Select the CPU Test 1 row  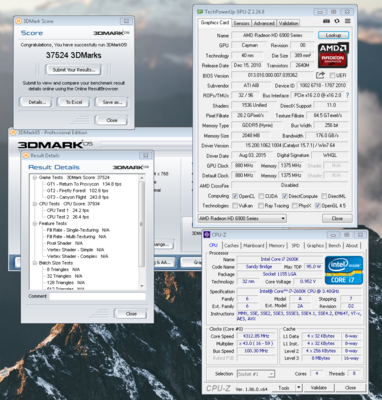[x=68, y=210]
